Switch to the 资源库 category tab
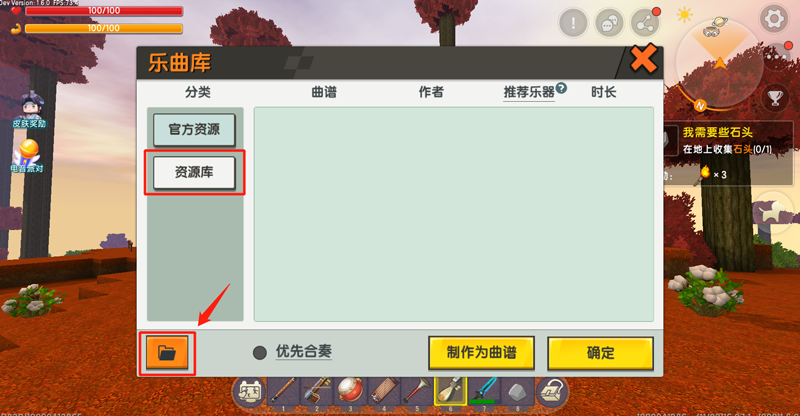The height and width of the screenshot is (416, 800). pos(194,173)
